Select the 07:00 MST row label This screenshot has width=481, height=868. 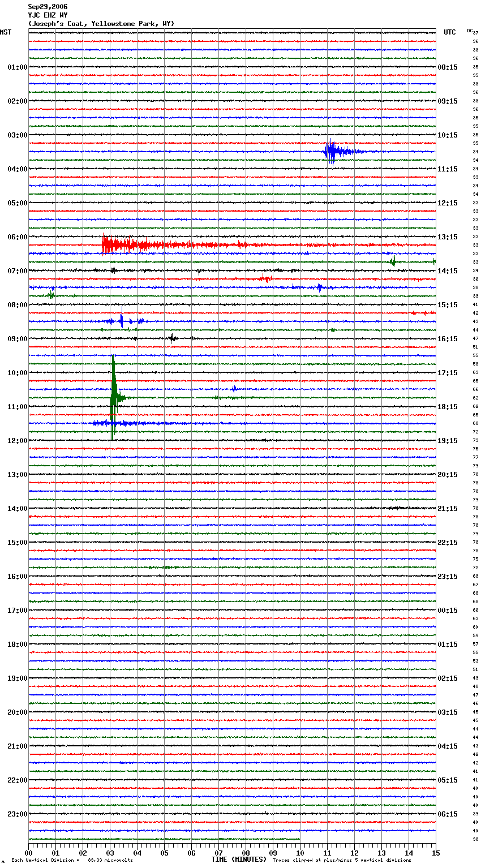(x=18, y=271)
